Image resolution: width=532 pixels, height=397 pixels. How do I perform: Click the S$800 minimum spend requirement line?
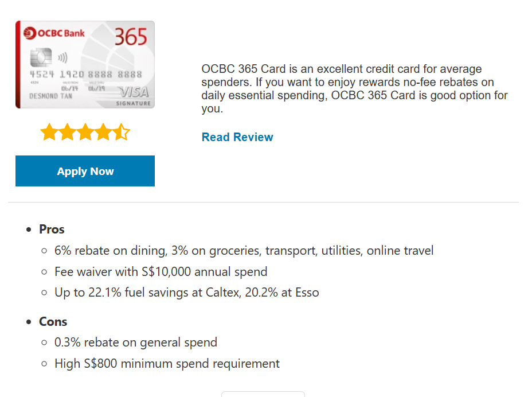click(x=167, y=364)
